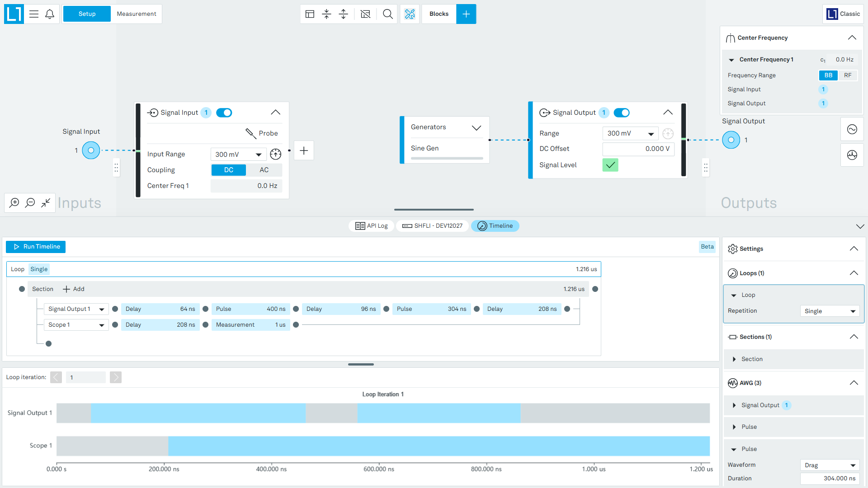Click the zoom in magnifier icon
This screenshot has width=868, height=488.
[14, 203]
